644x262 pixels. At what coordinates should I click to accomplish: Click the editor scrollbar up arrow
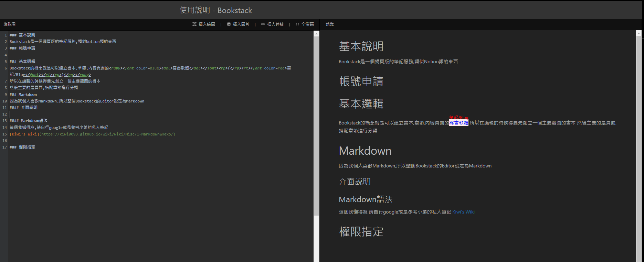(316, 34)
